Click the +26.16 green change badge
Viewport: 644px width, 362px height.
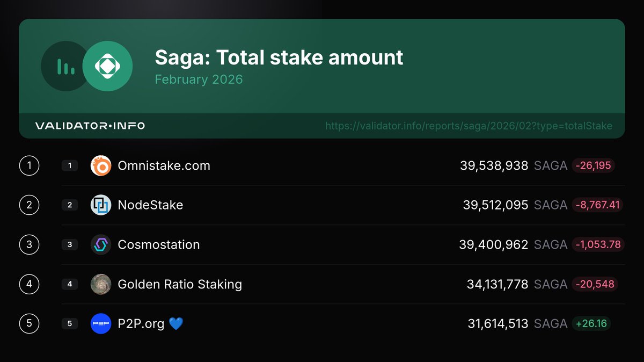[x=591, y=323]
